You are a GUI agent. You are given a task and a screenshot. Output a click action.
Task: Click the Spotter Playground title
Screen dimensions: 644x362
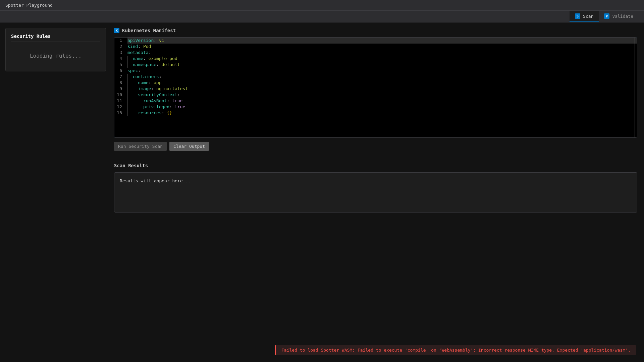(x=29, y=5)
